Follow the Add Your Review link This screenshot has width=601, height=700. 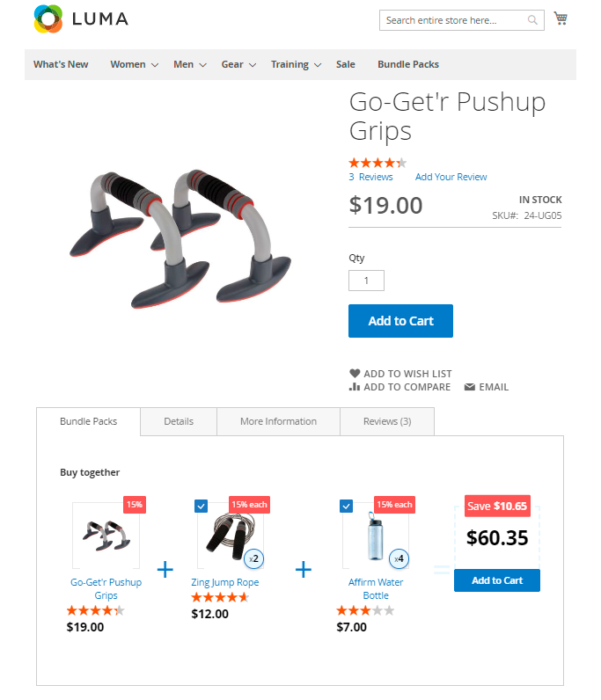coord(451,177)
